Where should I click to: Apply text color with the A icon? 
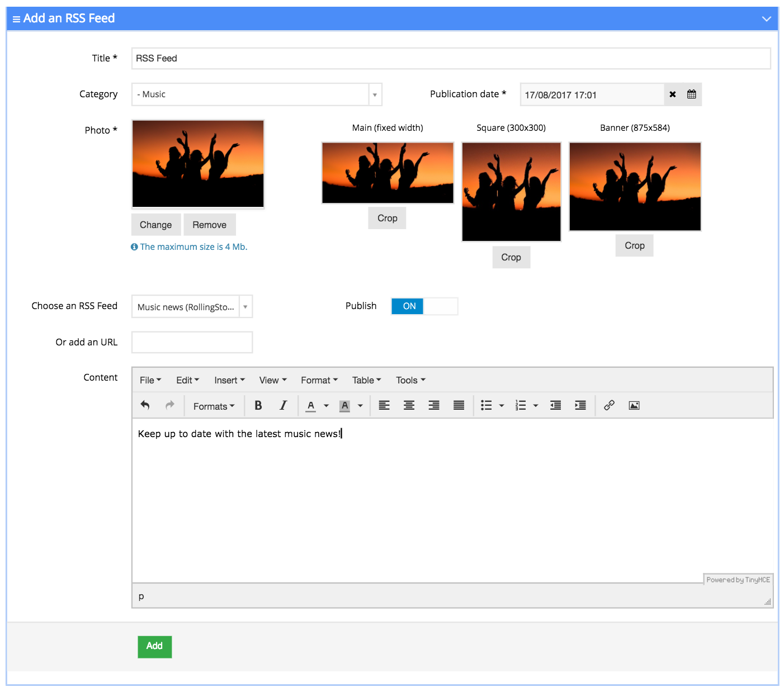pyautogui.click(x=311, y=406)
